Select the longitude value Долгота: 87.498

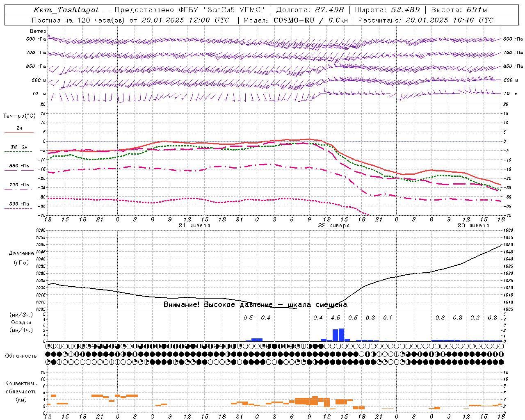(310, 10)
